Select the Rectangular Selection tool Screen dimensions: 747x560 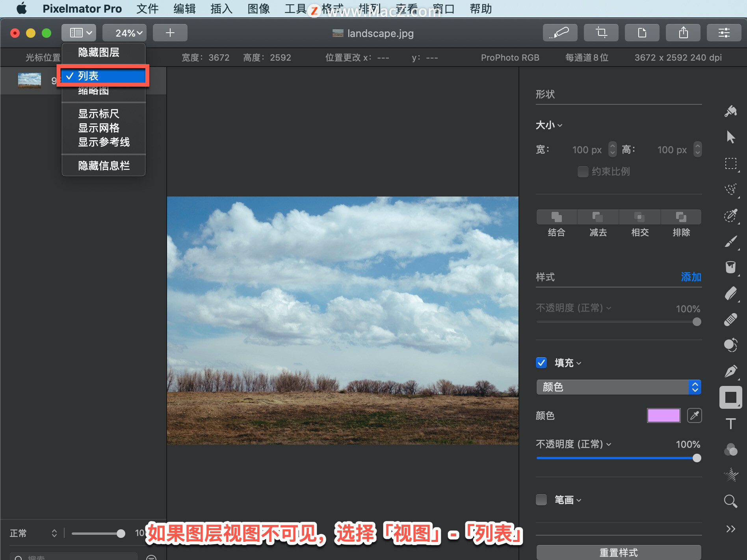[x=730, y=163]
